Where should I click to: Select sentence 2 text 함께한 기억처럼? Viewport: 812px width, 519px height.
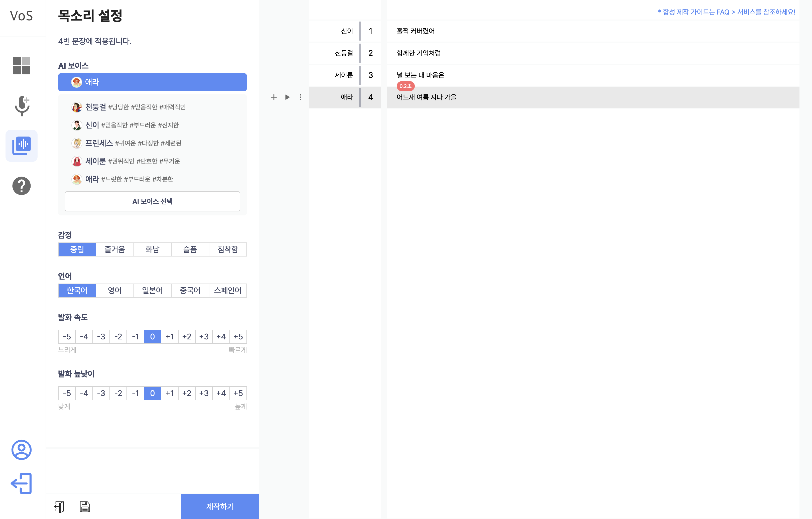point(419,53)
